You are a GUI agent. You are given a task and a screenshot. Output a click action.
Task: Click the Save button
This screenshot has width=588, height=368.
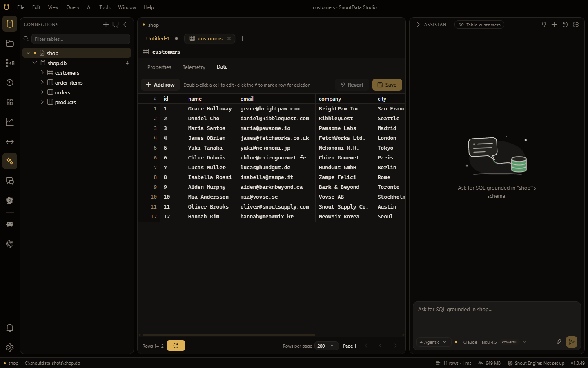[387, 85]
